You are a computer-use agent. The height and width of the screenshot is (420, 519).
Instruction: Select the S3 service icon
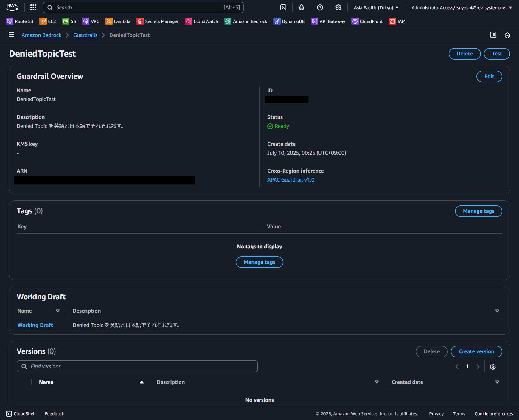(x=69, y=21)
